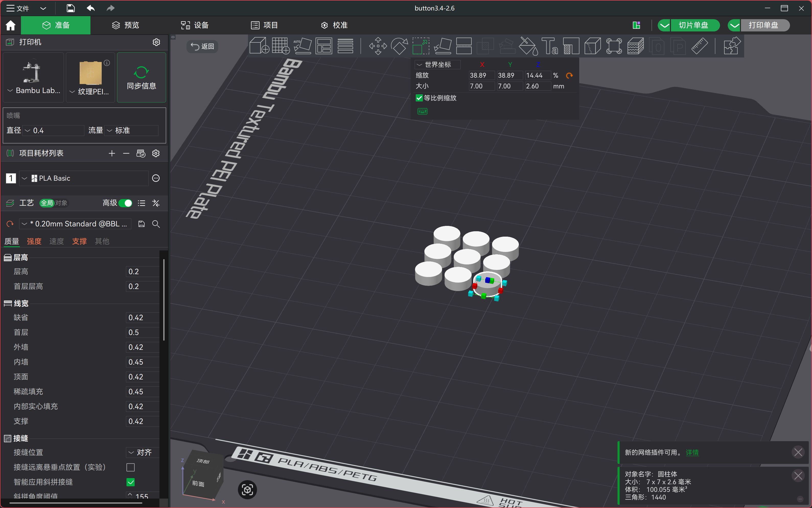This screenshot has height=508, width=812.
Task: Open the PLA Basic filament dropdown
Action: 84,178
